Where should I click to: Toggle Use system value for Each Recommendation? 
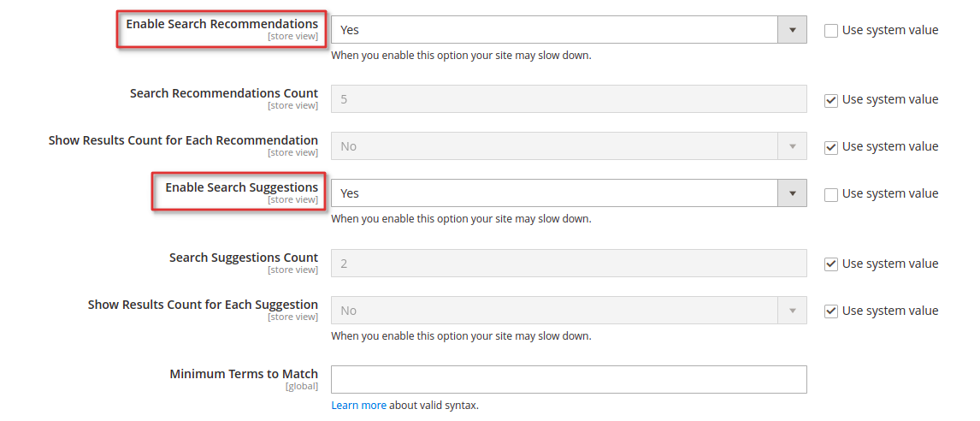(831, 147)
